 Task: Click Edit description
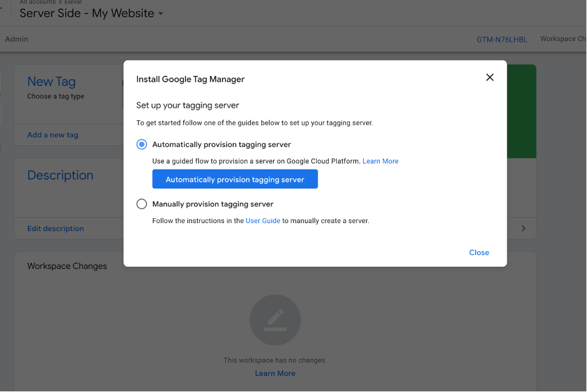click(56, 229)
